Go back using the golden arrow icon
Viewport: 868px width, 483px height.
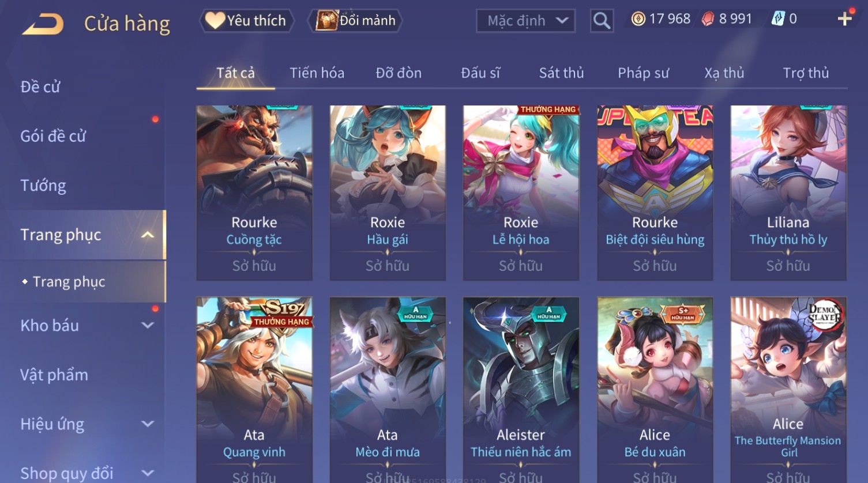pos(42,24)
